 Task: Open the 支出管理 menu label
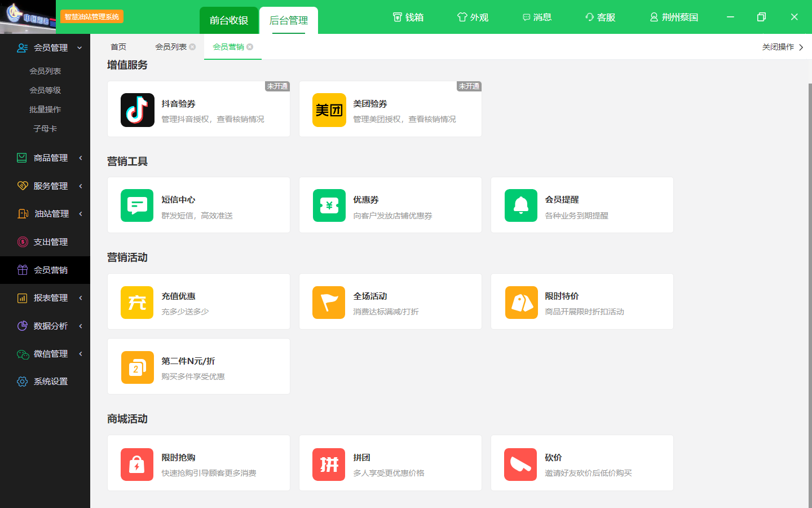click(x=51, y=242)
